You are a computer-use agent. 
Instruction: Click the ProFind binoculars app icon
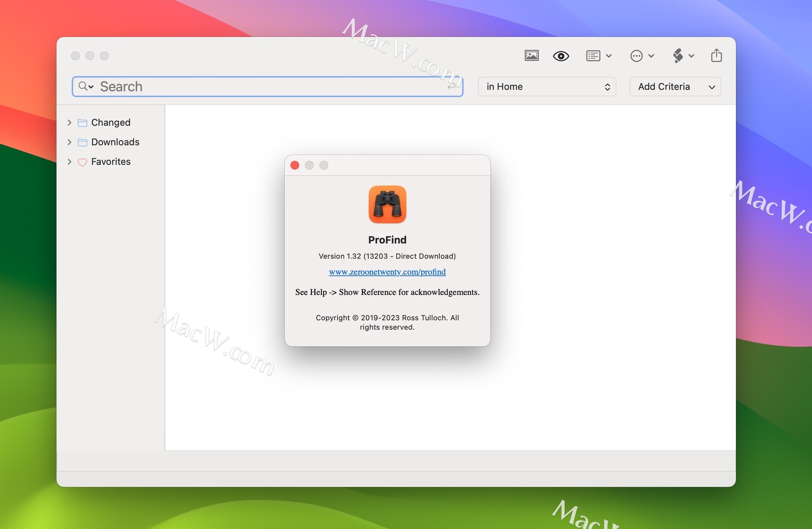[x=387, y=204]
